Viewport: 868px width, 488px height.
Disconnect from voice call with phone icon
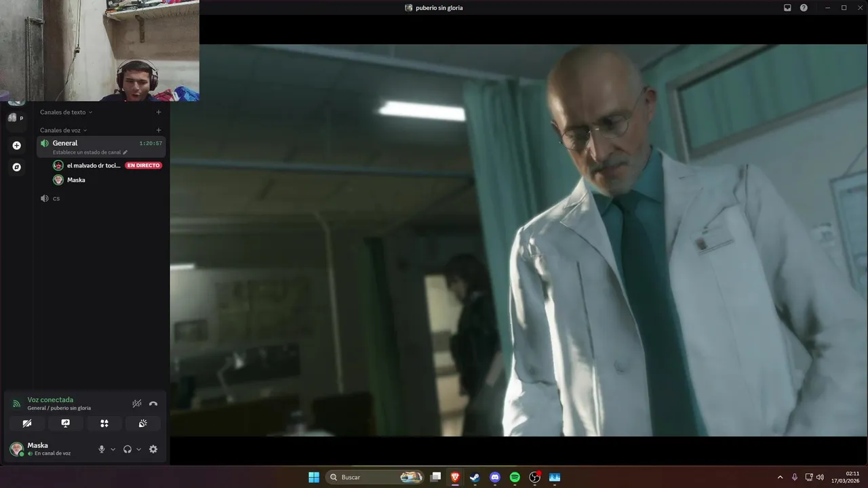[153, 403]
